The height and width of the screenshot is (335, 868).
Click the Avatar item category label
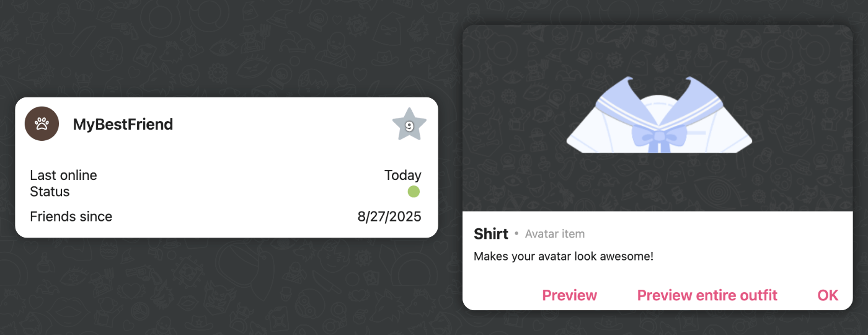click(555, 234)
